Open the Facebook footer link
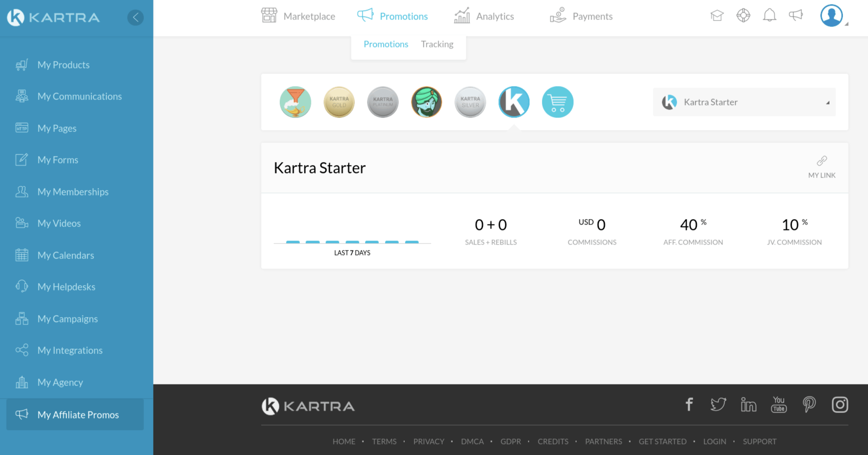This screenshot has height=455, width=868. pyautogui.click(x=689, y=404)
